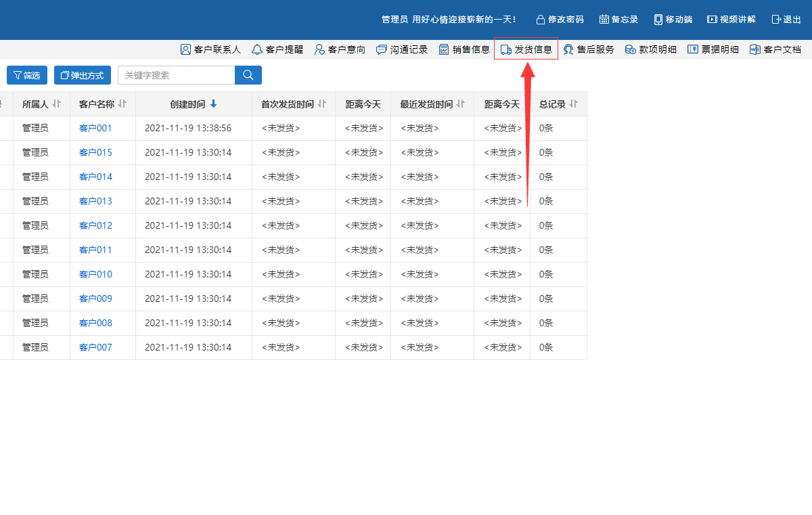Sort the 客户名称 column
Screen dimensions: 812x515
pos(122,104)
